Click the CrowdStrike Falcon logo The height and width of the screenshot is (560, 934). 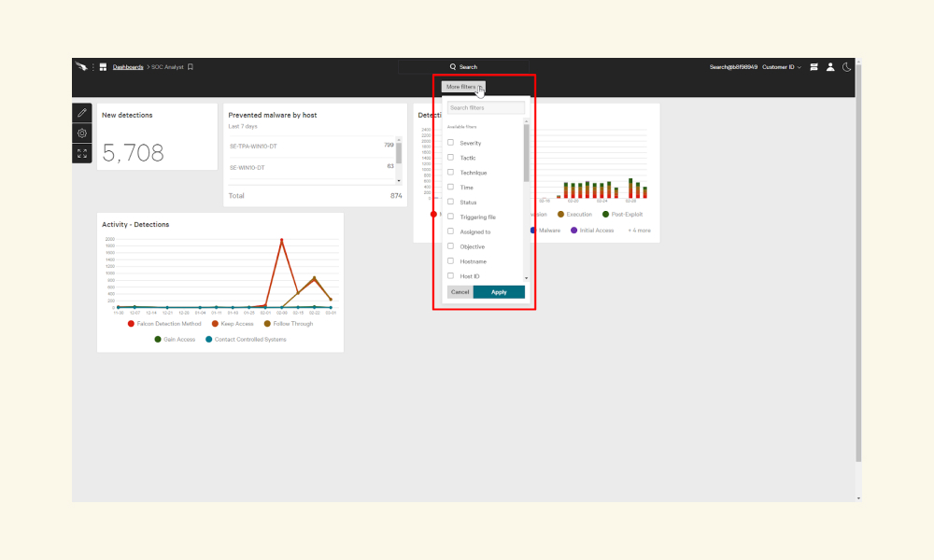click(x=81, y=66)
